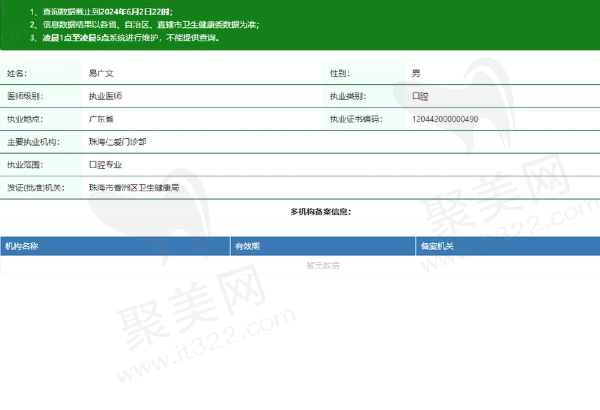Screen dimensions: 600x410
Task: Click the 广东省 practice location value
Action: tap(102, 119)
